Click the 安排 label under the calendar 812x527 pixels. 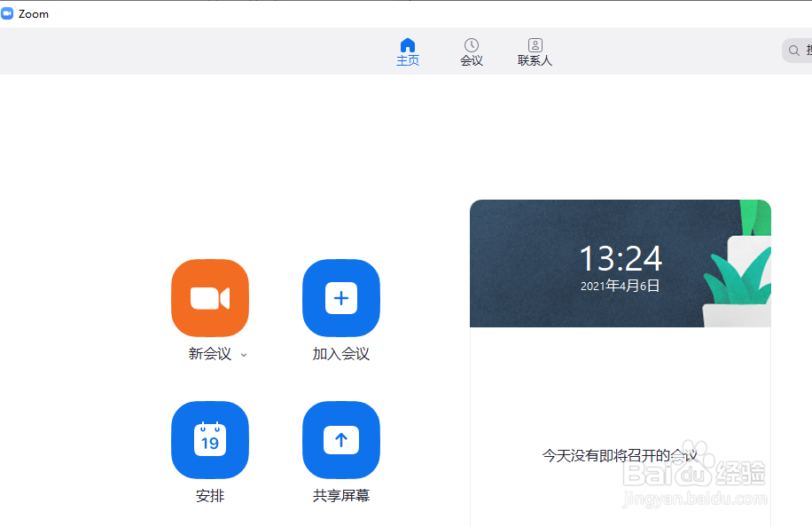tap(209, 495)
